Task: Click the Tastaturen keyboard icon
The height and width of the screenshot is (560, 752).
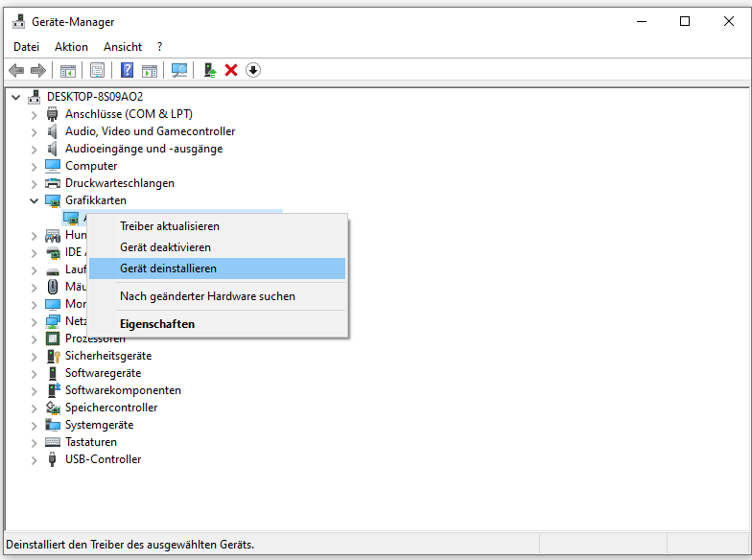Action: tap(52, 442)
